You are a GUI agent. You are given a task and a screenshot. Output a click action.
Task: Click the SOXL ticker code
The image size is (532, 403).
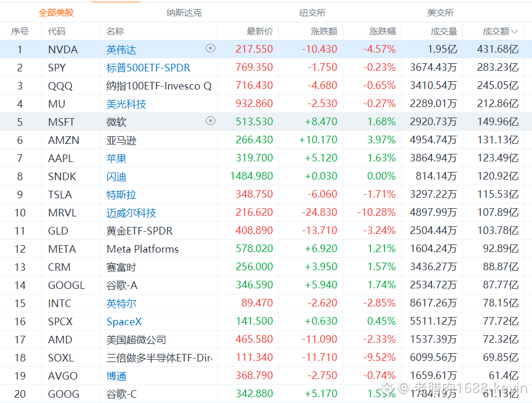point(61,358)
